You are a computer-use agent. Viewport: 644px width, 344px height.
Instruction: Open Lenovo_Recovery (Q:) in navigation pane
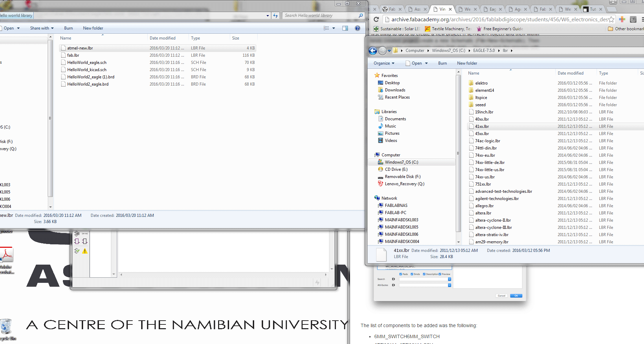pyautogui.click(x=404, y=184)
